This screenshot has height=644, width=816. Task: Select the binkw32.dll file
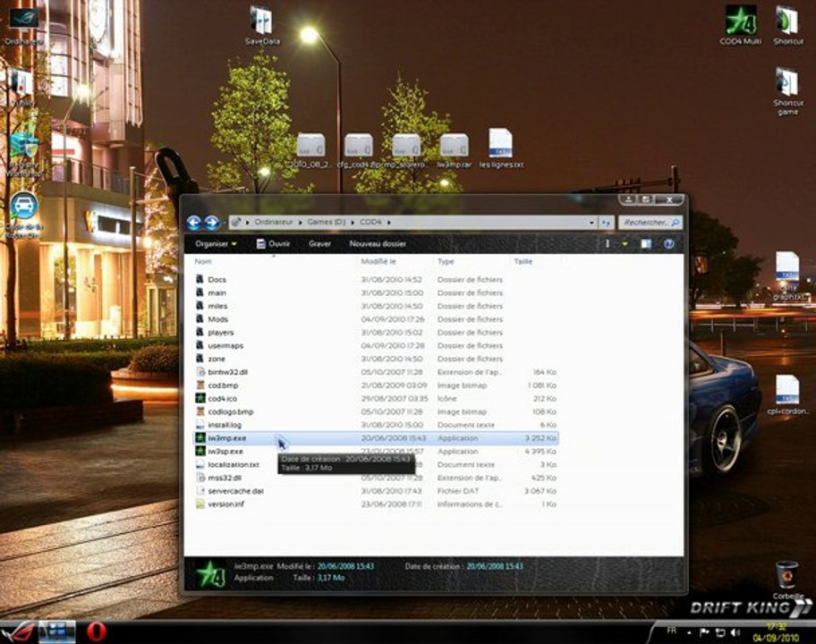(x=227, y=372)
